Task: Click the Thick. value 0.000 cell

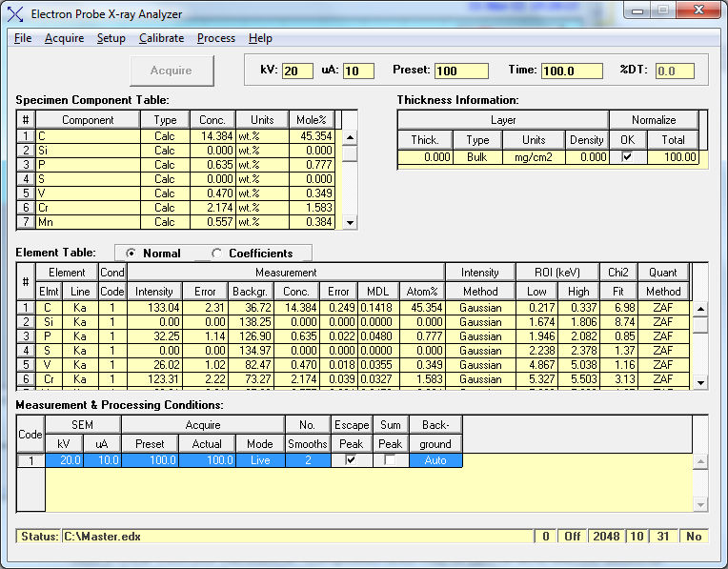Action: click(x=425, y=157)
